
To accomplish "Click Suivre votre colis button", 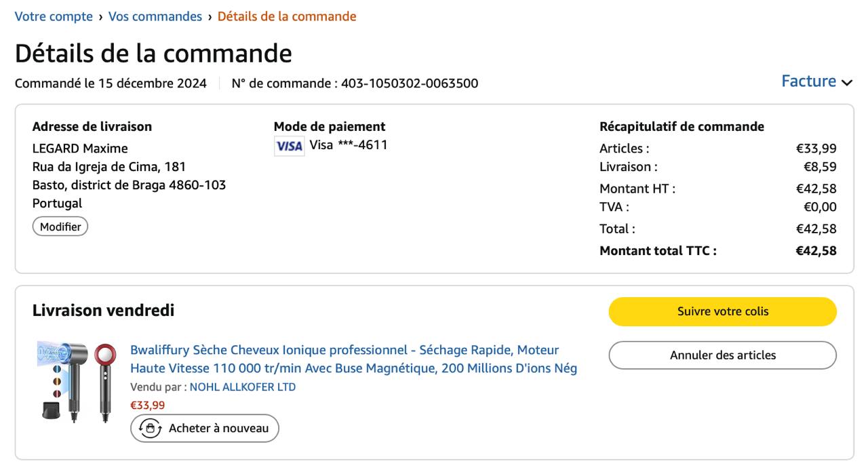I will pyautogui.click(x=722, y=311).
